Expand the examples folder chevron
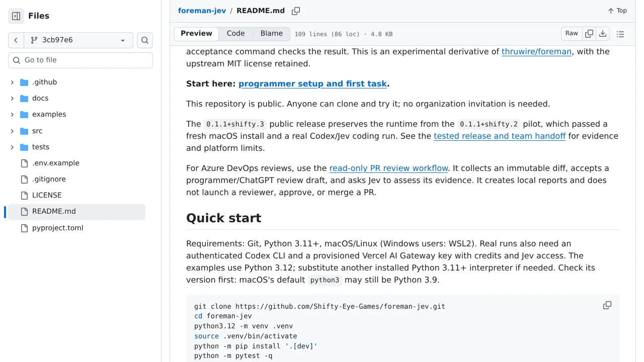644x362 pixels. coord(12,114)
